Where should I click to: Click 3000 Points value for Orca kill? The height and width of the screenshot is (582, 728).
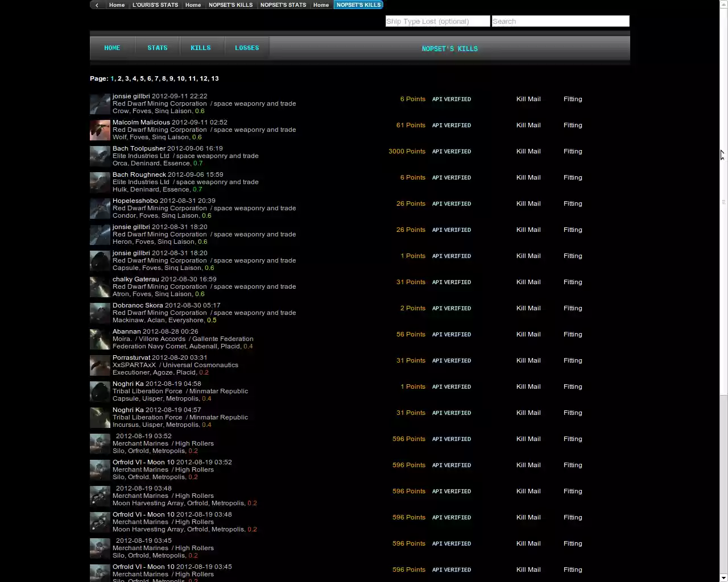pos(407,151)
